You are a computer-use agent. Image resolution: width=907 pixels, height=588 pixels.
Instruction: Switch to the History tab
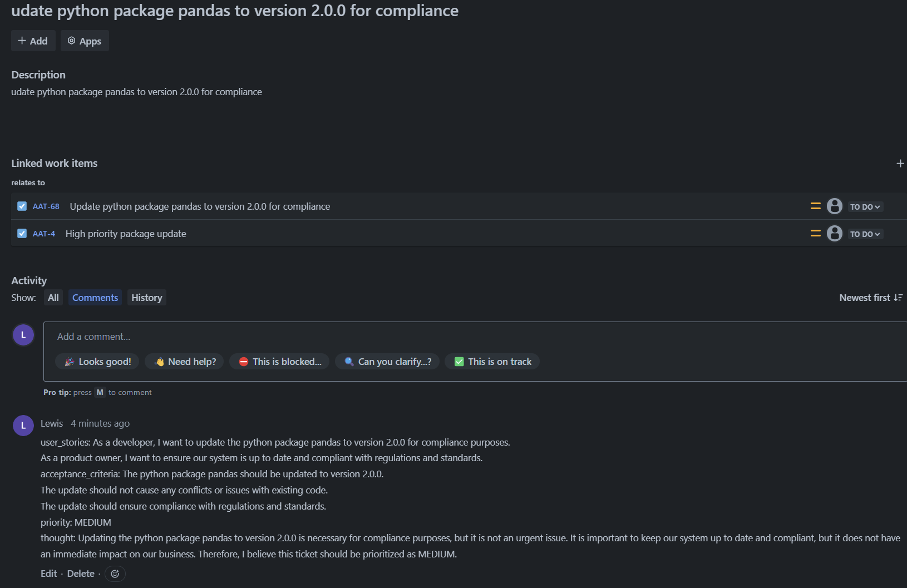[x=146, y=298]
